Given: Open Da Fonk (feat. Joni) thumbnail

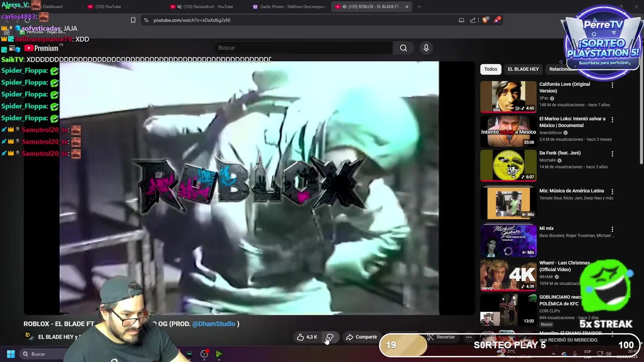Looking at the screenshot, I should pyautogui.click(x=508, y=165).
